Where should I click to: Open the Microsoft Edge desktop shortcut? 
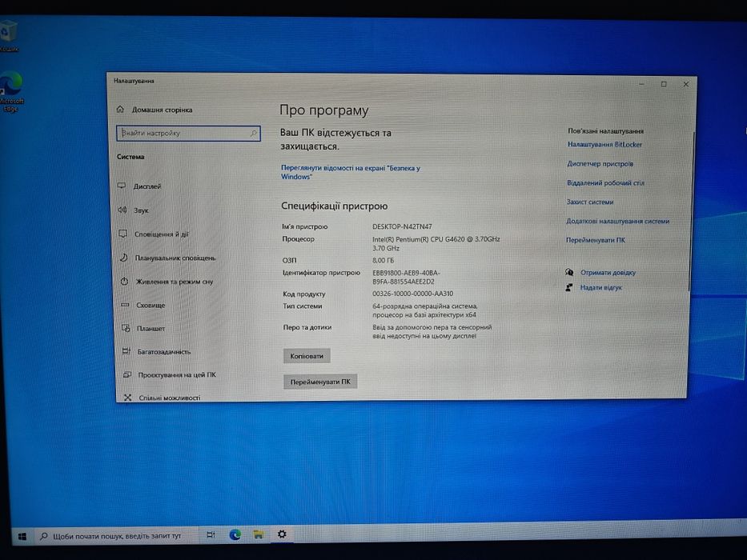[11, 91]
